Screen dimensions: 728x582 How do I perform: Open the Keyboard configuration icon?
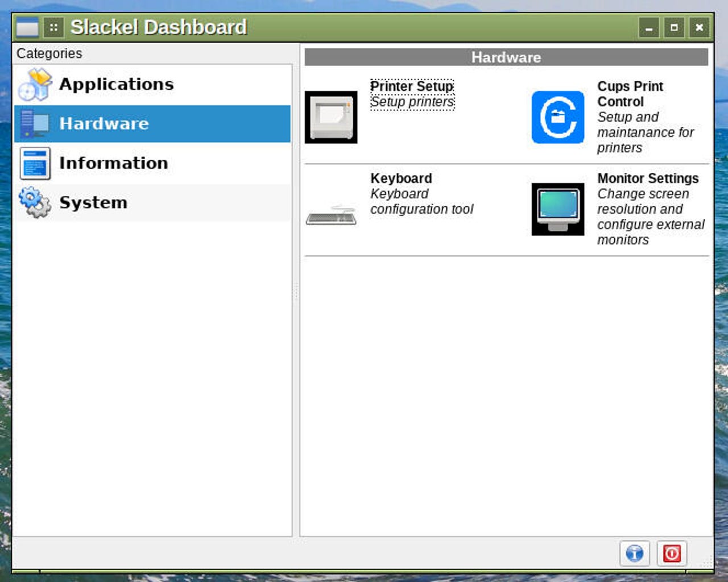pyautogui.click(x=331, y=215)
